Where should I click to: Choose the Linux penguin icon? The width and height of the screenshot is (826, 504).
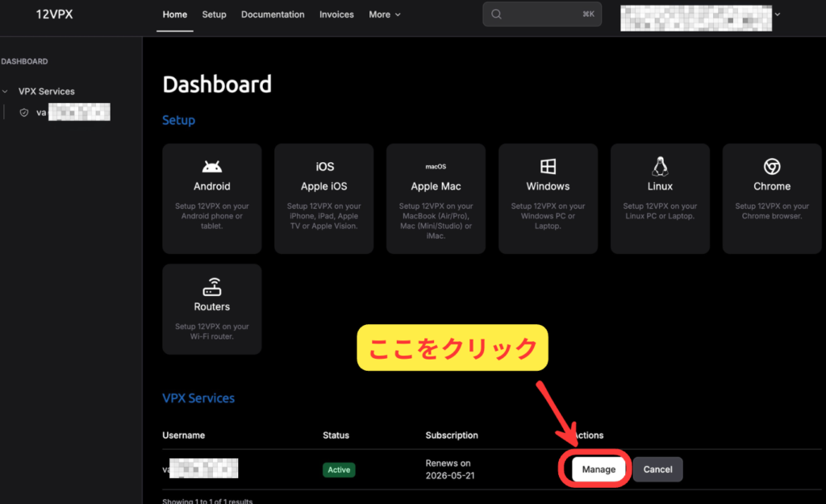660,166
